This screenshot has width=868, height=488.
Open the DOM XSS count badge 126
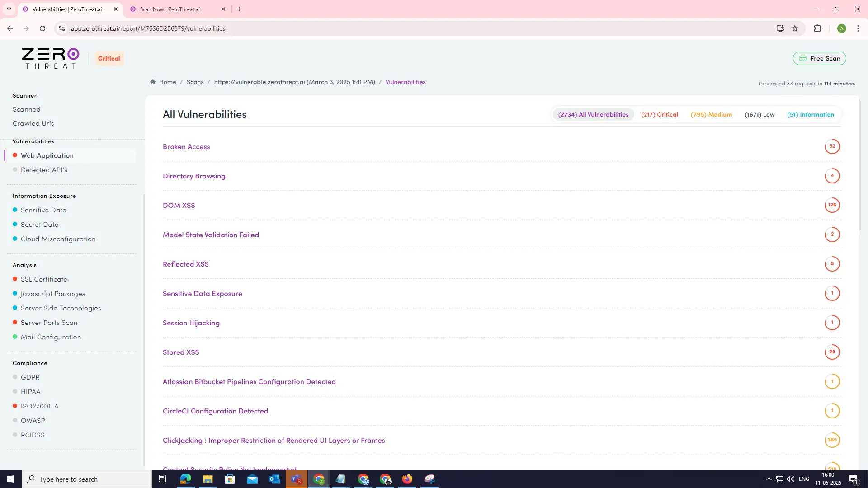[x=832, y=205]
